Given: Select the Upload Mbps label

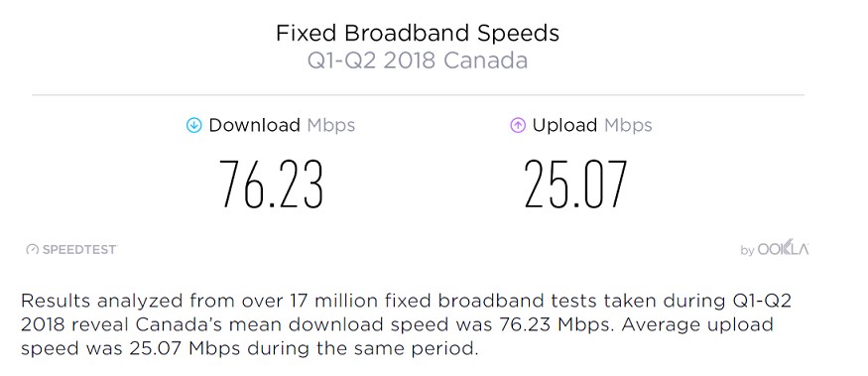Looking at the screenshot, I should (592, 126).
